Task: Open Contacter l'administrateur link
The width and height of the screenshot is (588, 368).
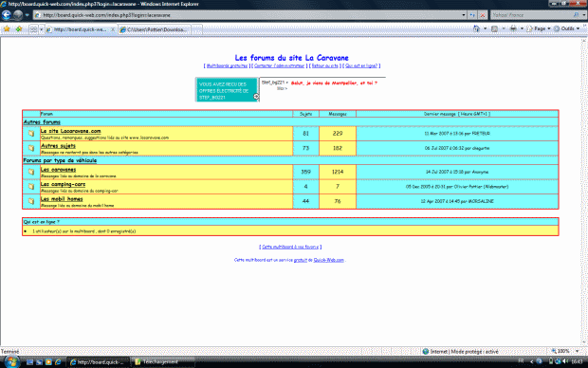Action: pyautogui.click(x=280, y=65)
